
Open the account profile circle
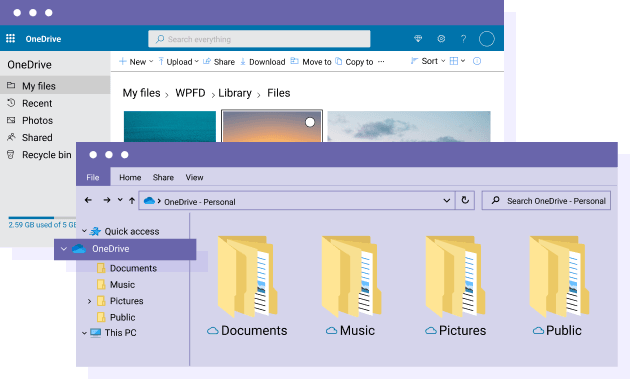487,39
